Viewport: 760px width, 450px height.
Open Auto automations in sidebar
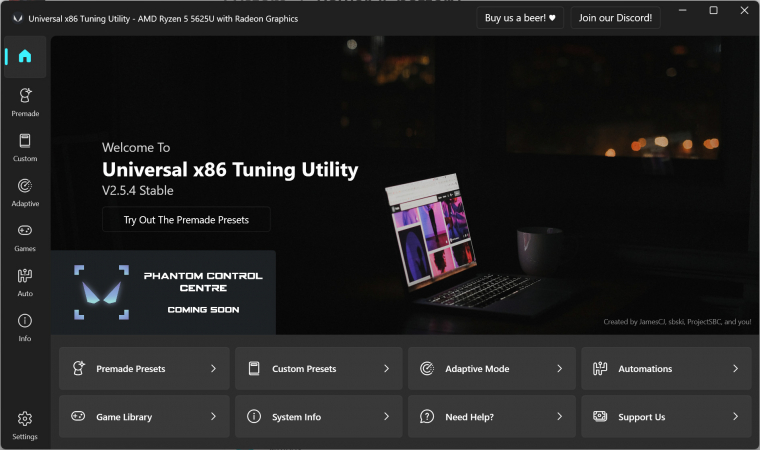click(25, 281)
